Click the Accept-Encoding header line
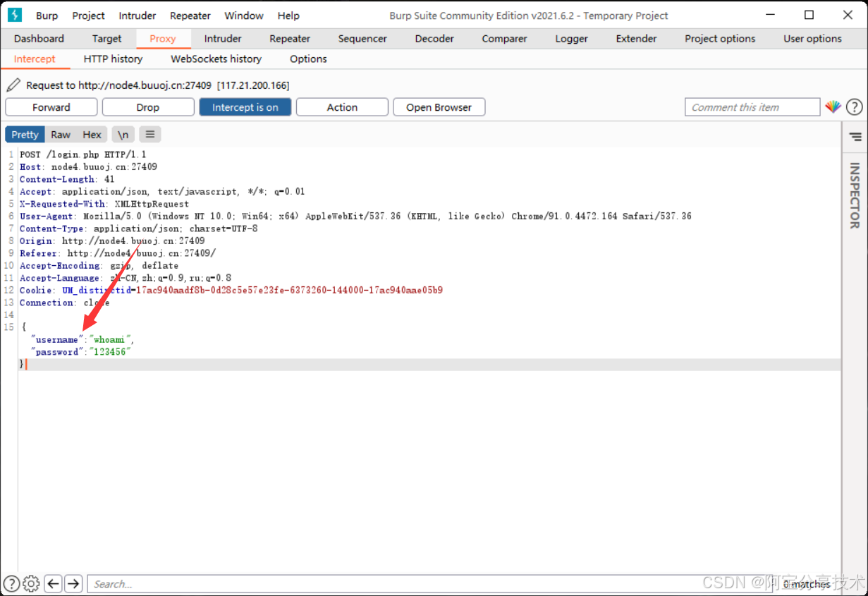 [99, 266]
